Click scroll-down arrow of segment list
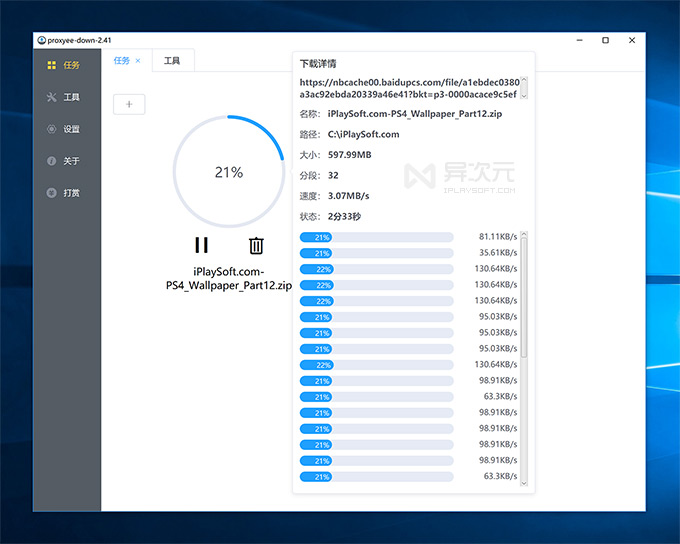The width and height of the screenshot is (680, 544). click(x=524, y=483)
